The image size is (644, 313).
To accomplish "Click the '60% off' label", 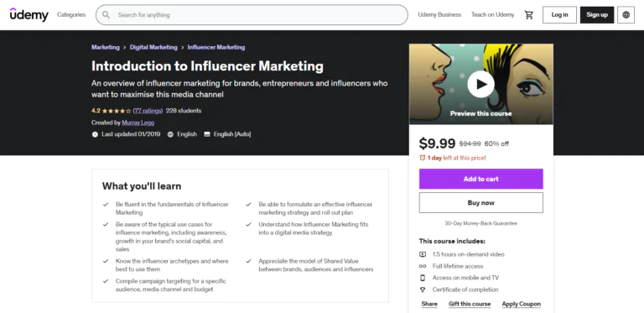I will tap(496, 143).
